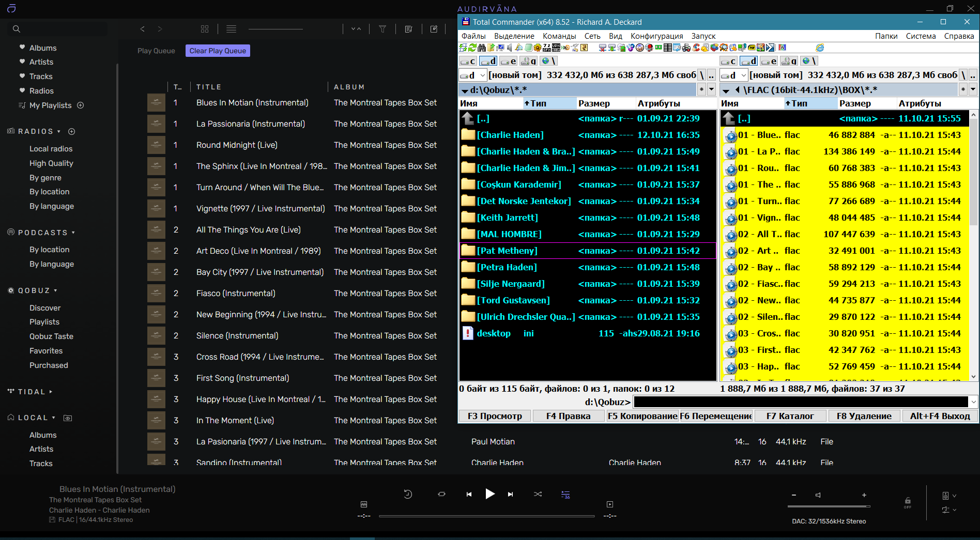Click the refresh icon in Total Commander toolbar
The height and width of the screenshot is (540, 980).
click(472, 48)
